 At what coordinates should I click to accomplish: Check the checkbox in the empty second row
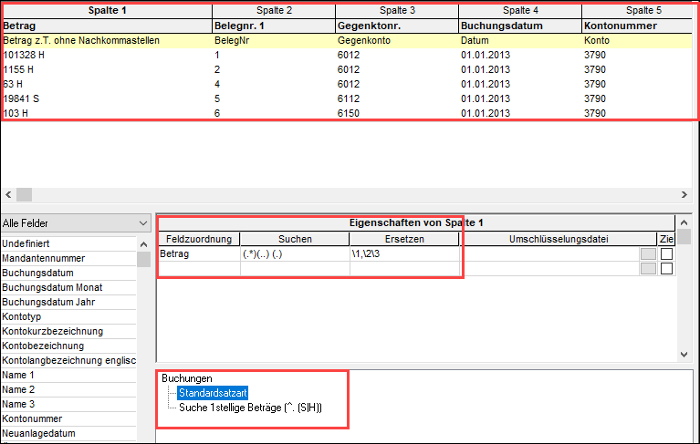(667, 269)
